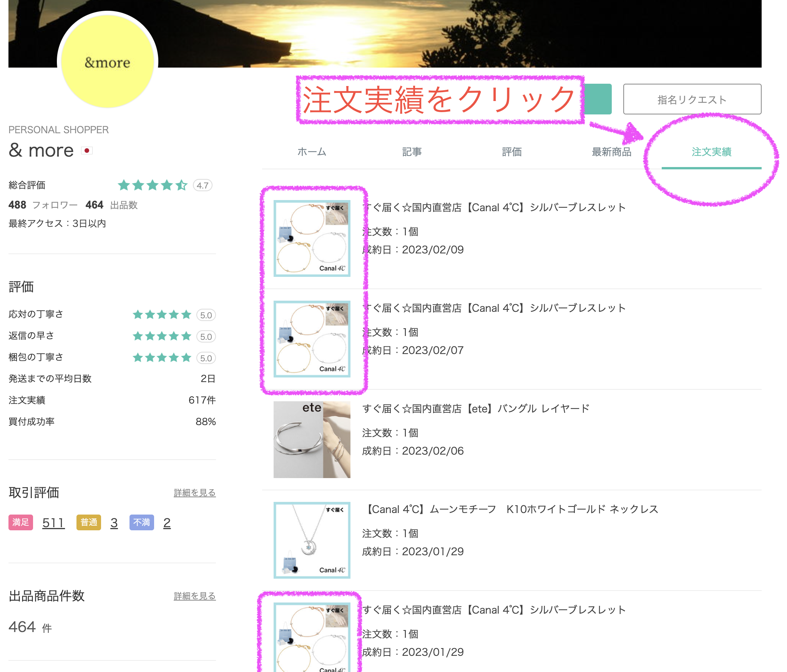
Task: Open 詳細を見る next to 出品商品件数
Action: click(x=194, y=596)
